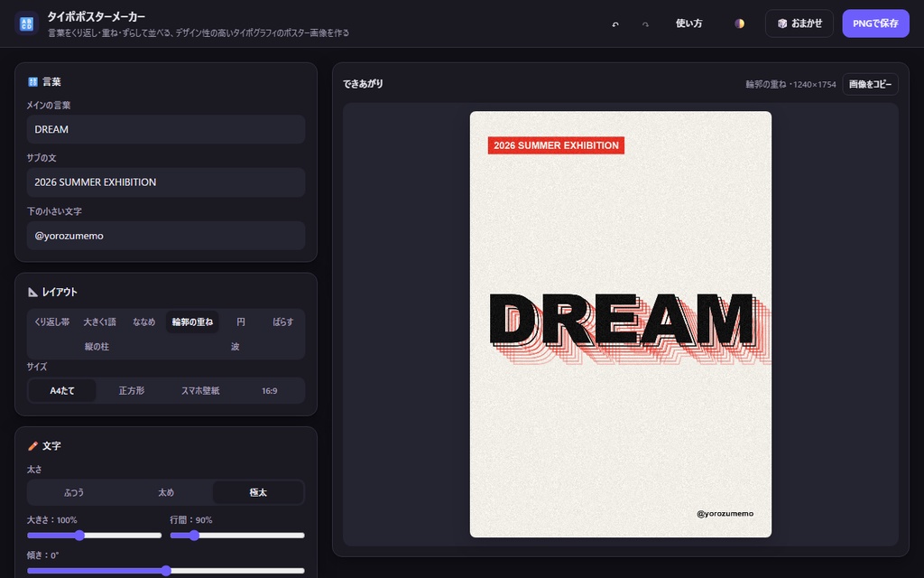
Task: Select the 縦の柱 layout option
Action: [97, 347]
